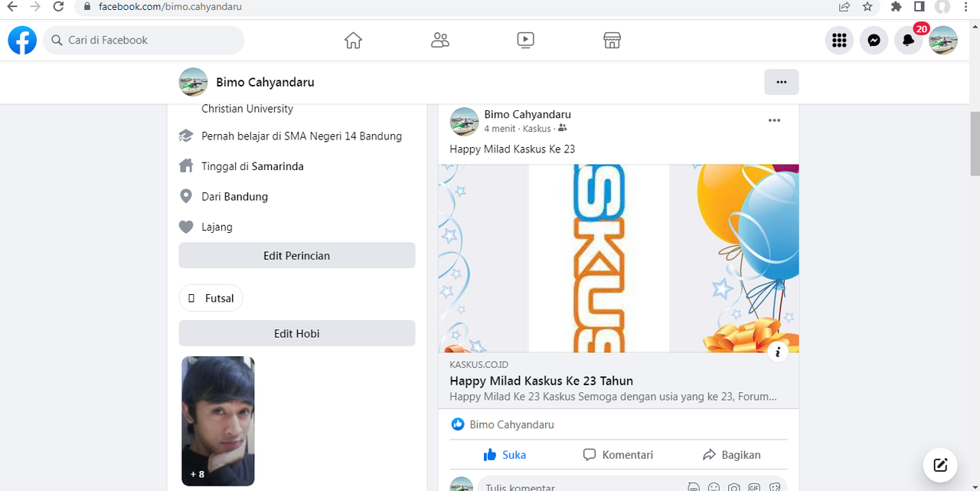Viewport: 980px width, 491px height.
Task: Open the Kaskus balloon link preview image
Action: pyautogui.click(x=619, y=258)
